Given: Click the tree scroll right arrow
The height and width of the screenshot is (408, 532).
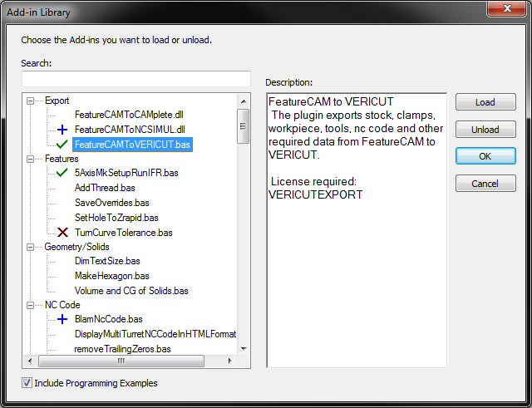Looking at the screenshot, I should pyautogui.click(x=230, y=361).
